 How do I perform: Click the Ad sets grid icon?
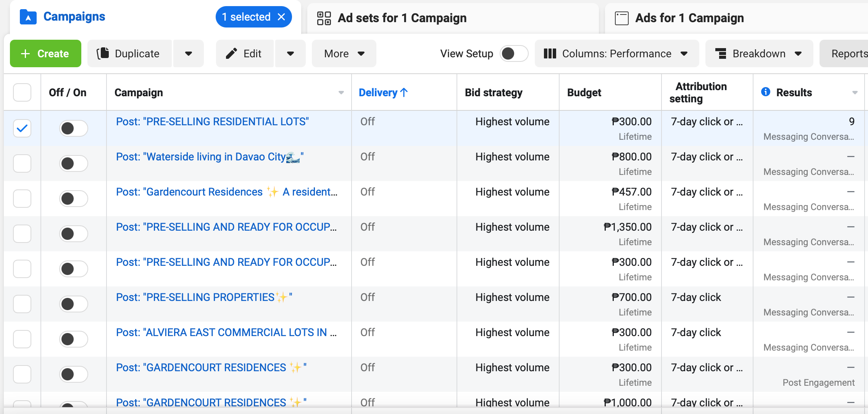pos(324,18)
